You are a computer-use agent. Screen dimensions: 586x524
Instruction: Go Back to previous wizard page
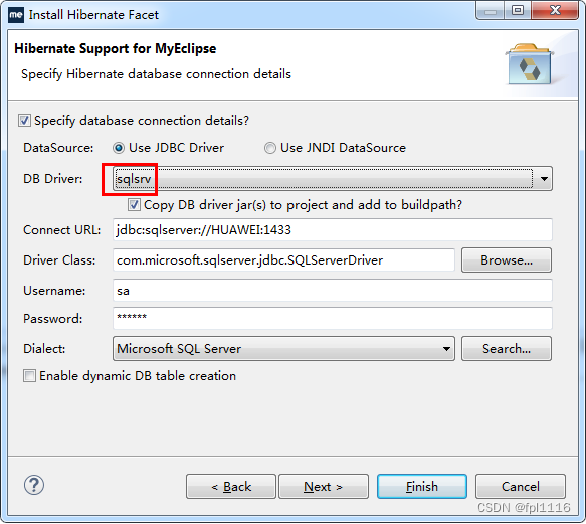click(231, 487)
